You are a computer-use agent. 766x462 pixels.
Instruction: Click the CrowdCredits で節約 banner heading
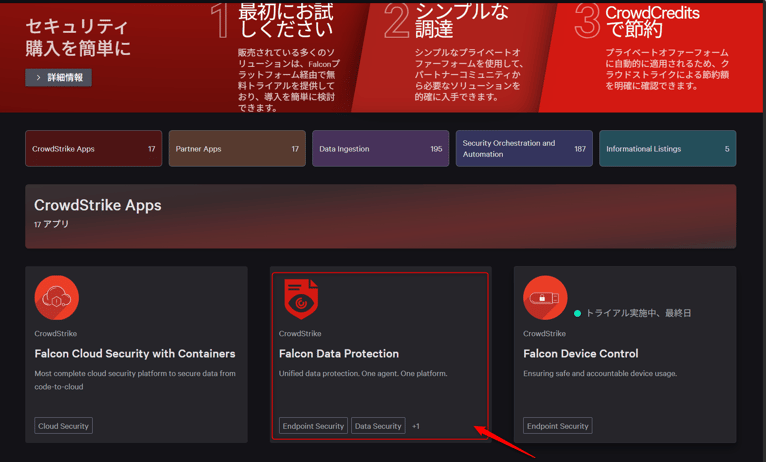(653, 21)
